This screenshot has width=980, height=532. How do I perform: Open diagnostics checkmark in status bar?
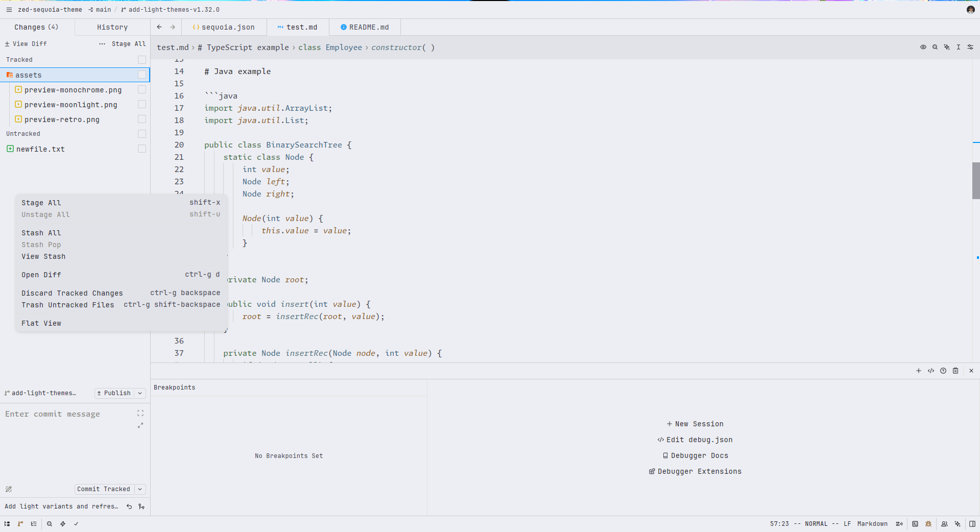(76, 524)
